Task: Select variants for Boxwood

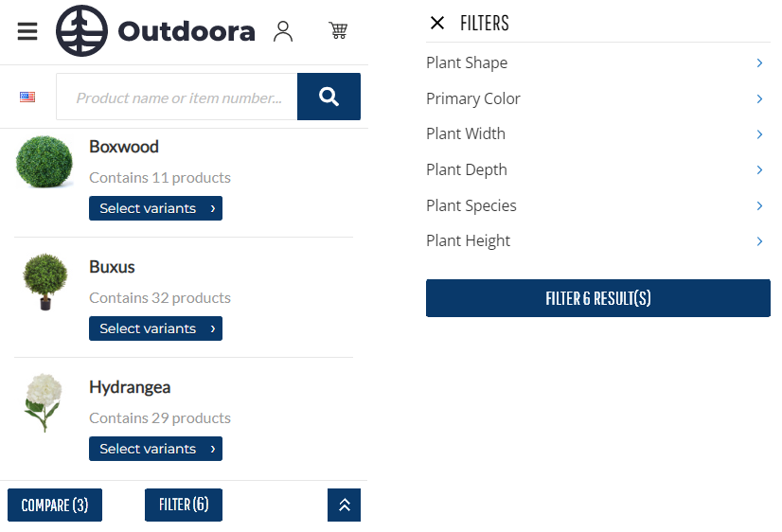Action: 155,208
